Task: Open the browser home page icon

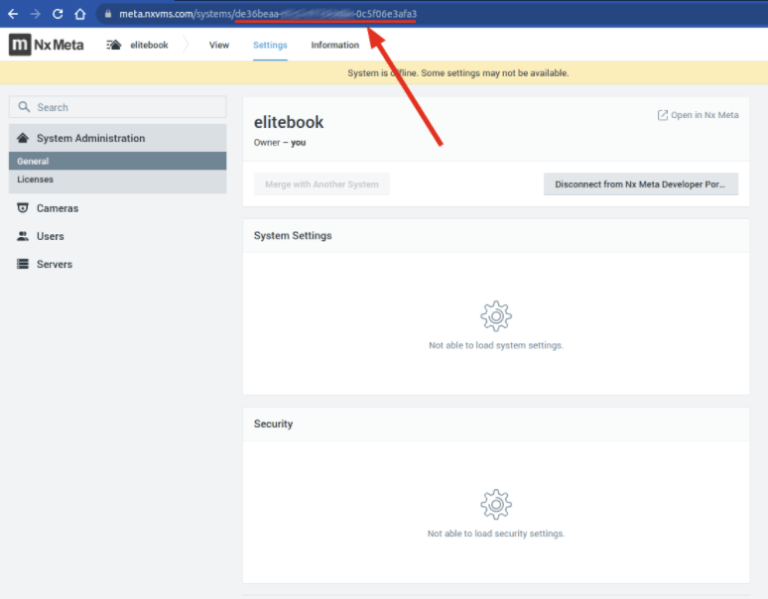Action: pyautogui.click(x=80, y=14)
